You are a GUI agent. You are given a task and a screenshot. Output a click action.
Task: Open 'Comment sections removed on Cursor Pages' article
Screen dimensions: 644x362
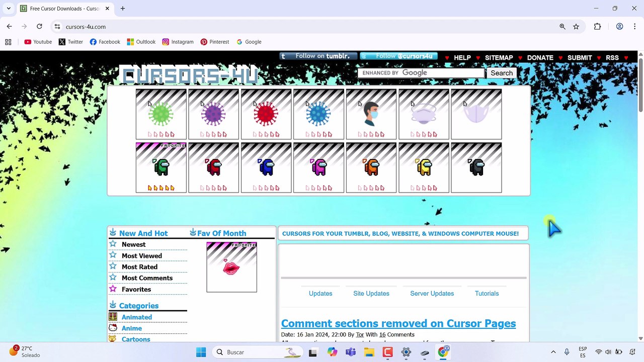398,323
